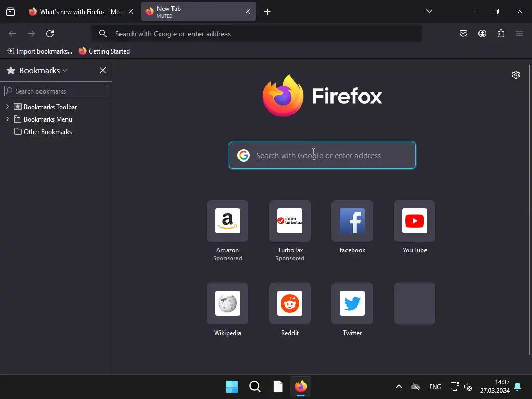
Task: Click the empty shortcut placeholder tile
Action: tap(415, 303)
